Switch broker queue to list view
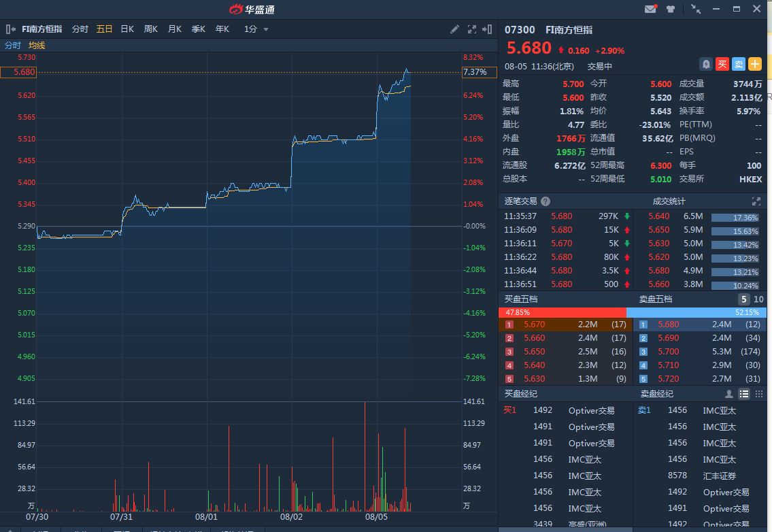Viewport: 772px width, 532px height. pos(744,394)
